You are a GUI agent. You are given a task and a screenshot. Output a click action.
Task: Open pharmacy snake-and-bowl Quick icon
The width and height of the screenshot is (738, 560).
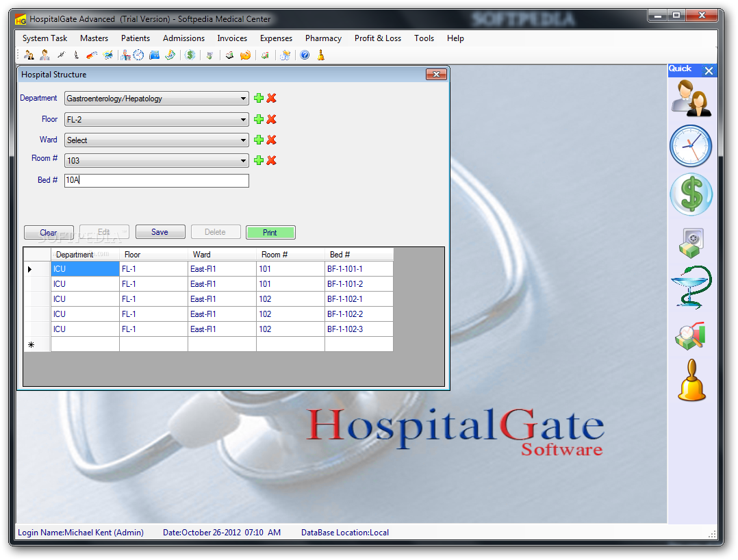[691, 287]
